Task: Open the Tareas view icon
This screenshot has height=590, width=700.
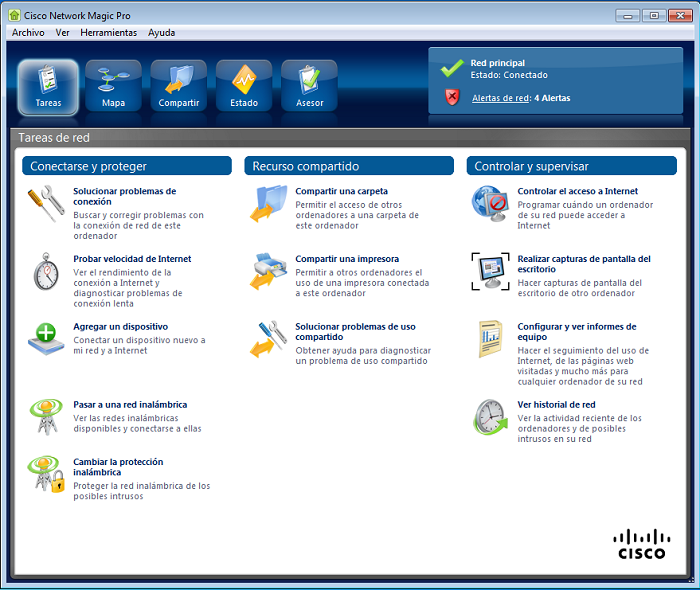Action: click(48, 87)
